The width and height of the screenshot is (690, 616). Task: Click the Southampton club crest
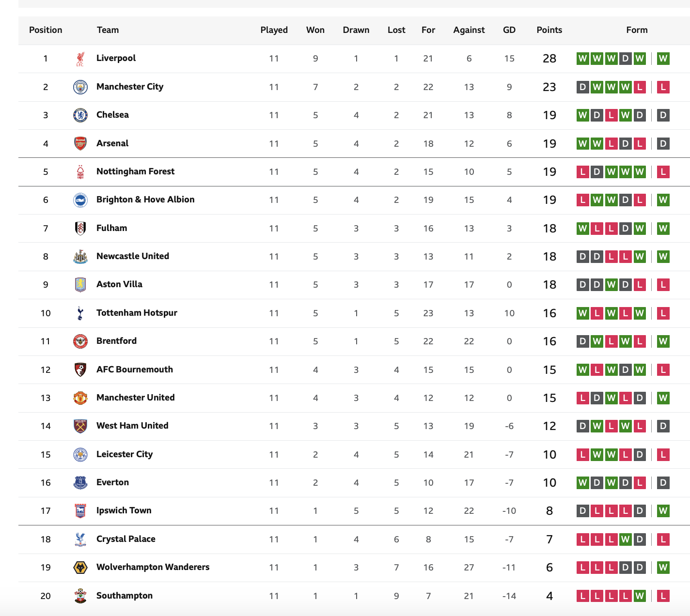pyautogui.click(x=80, y=596)
